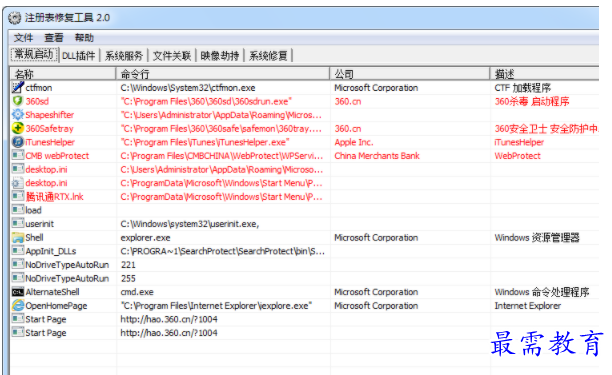Select the iTunesHelper entry name

50,142
